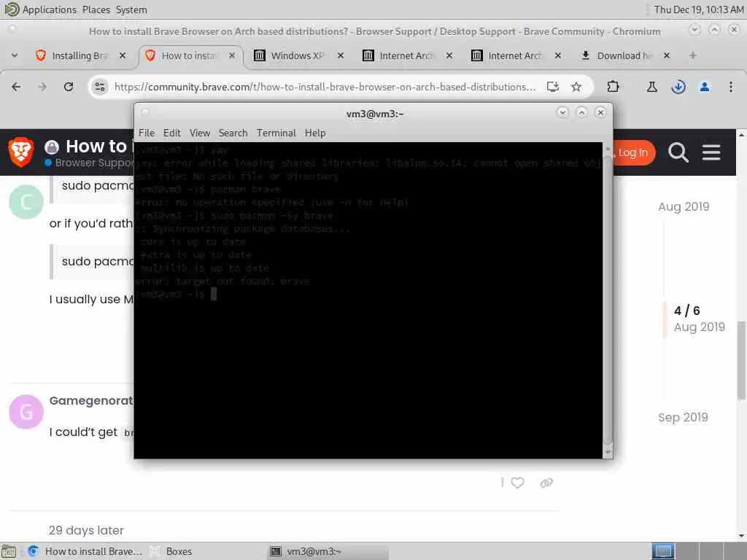Open the Applications menu

[49, 9]
